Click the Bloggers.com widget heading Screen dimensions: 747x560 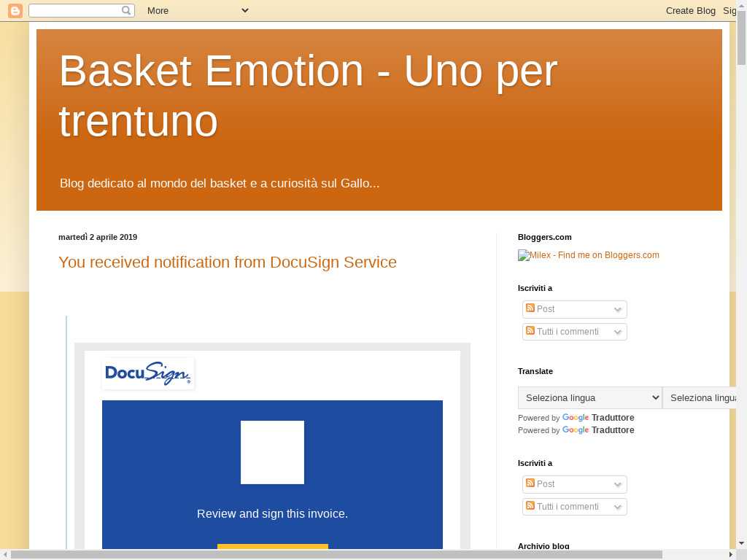[x=544, y=237]
